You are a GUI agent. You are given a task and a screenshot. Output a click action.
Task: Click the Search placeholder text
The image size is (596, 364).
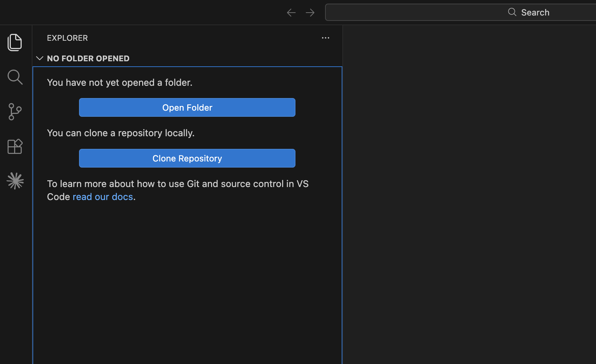click(x=535, y=12)
